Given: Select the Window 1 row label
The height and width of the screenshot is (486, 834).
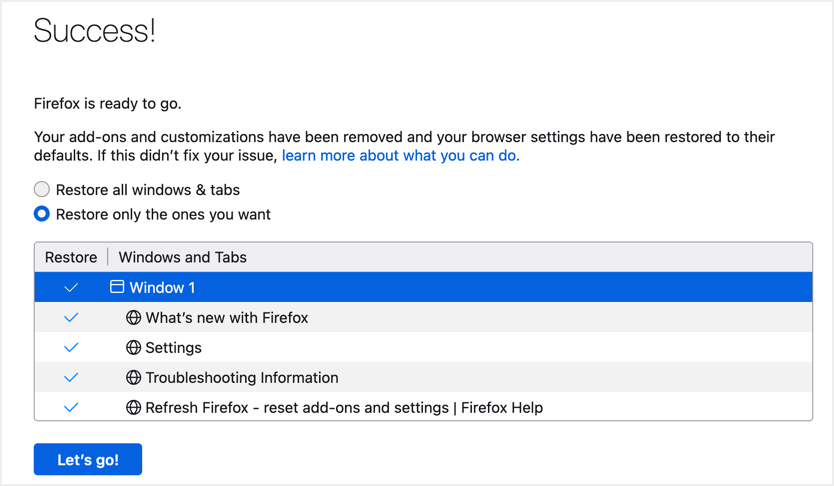Looking at the screenshot, I should pyautogui.click(x=162, y=288).
